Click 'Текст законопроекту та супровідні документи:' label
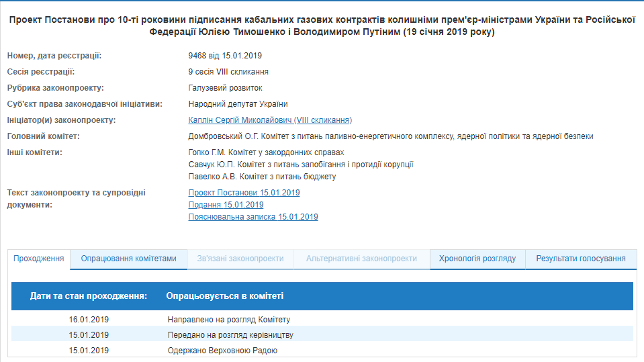 click(x=76, y=199)
